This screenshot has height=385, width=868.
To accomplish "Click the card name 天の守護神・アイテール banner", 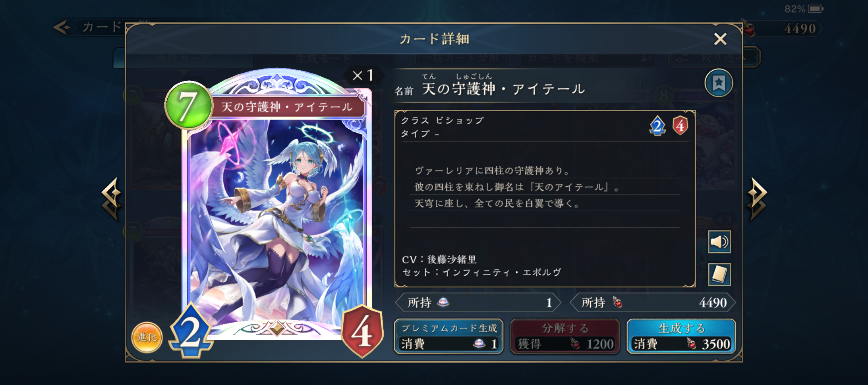I will [287, 107].
